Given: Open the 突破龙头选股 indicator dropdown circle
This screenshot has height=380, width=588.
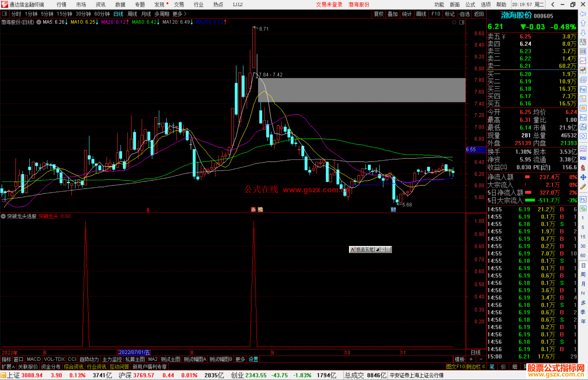Looking at the screenshot, I should pyautogui.click(x=3, y=216).
